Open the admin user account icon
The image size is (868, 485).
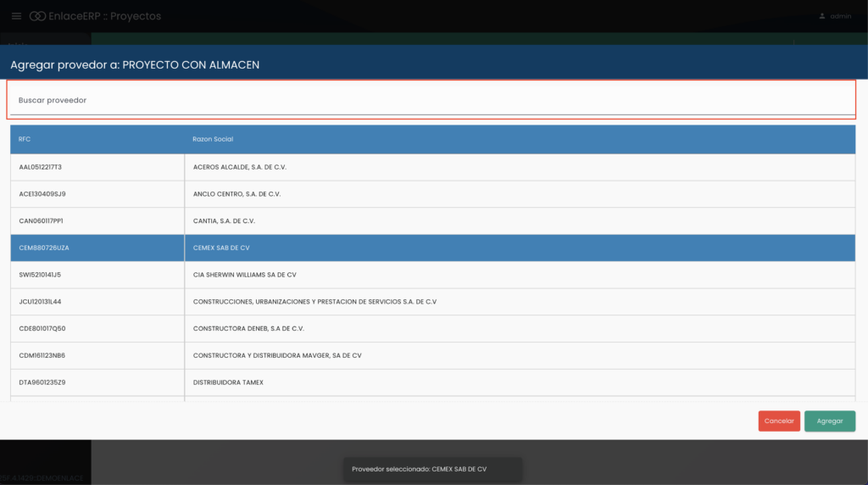[821, 16]
